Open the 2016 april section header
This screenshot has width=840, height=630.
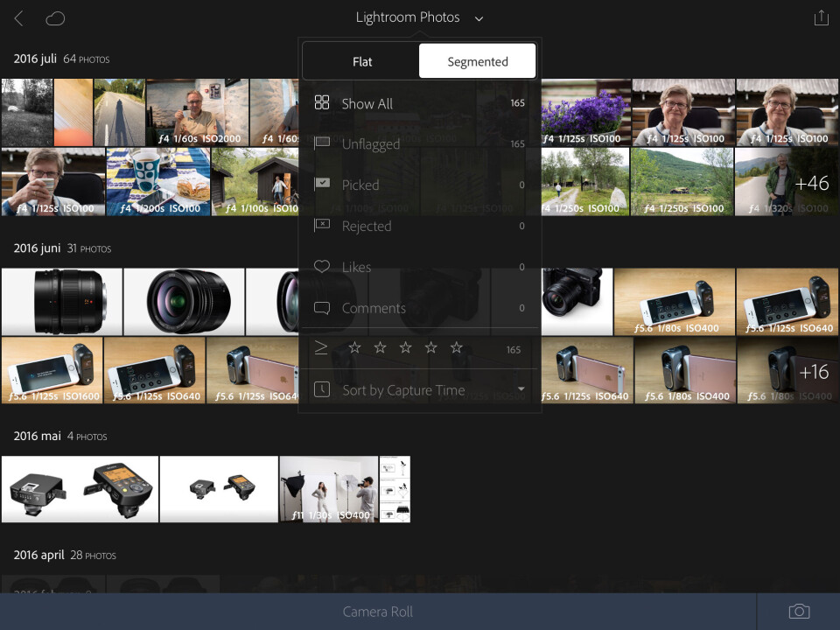point(64,555)
